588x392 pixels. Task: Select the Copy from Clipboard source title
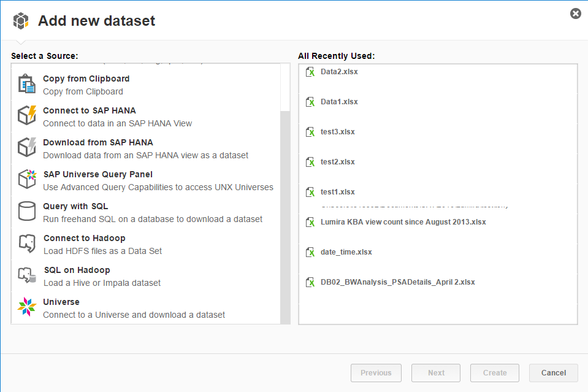click(86, 79)
